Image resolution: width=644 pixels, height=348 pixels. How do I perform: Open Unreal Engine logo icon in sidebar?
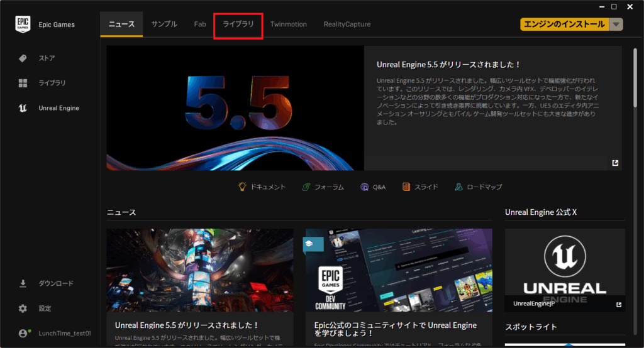(23, 108)
